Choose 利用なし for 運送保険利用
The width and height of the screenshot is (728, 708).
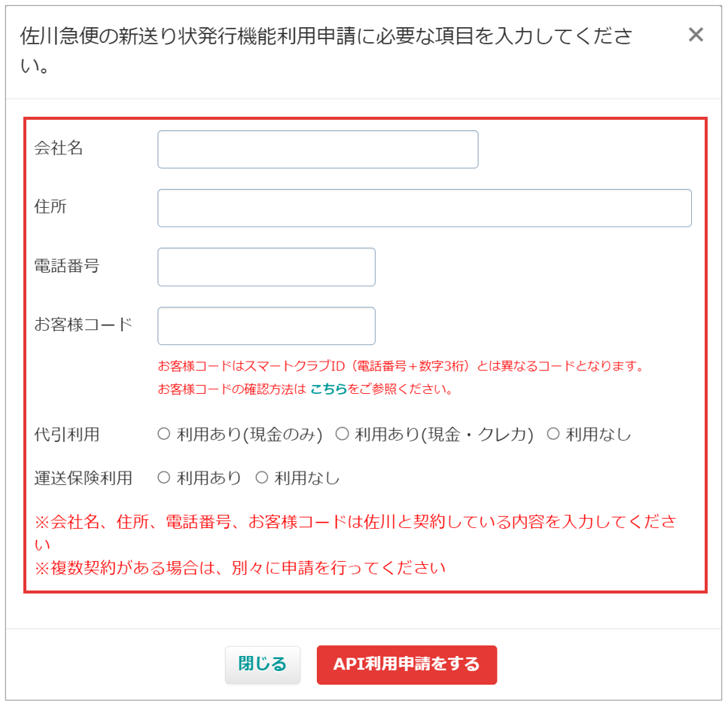[x=262, y=478]
